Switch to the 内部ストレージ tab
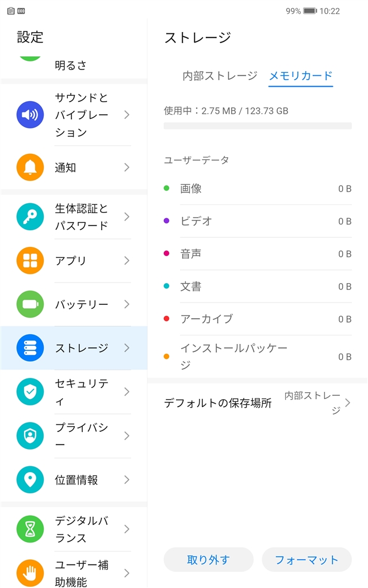The image size is (368, 588). coord(220,76)
